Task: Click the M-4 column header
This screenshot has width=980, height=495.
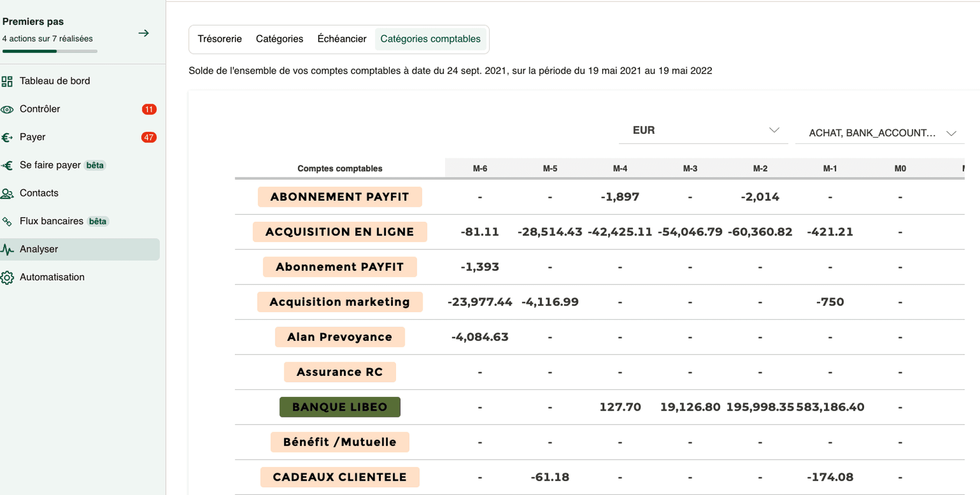Action: (x=620, y=169)
